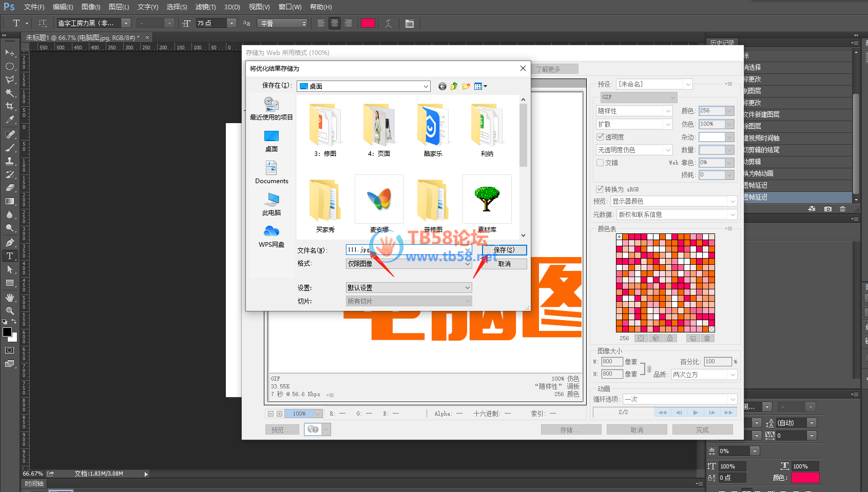868x492 pixels.
Task: Click 完成 in Save for Web window
Action: pos(702,430)
